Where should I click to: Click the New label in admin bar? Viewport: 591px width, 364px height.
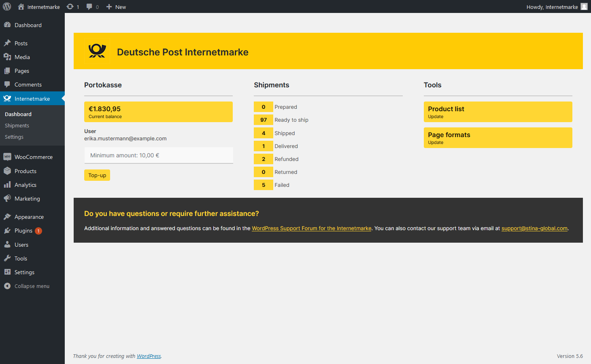coord(121,7)
